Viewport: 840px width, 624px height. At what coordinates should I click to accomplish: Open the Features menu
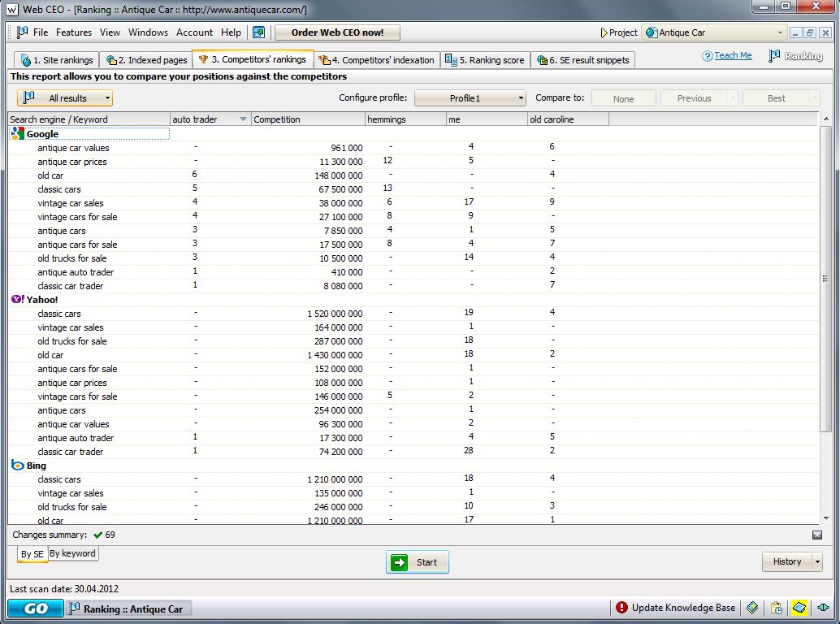tap(74, 32)
